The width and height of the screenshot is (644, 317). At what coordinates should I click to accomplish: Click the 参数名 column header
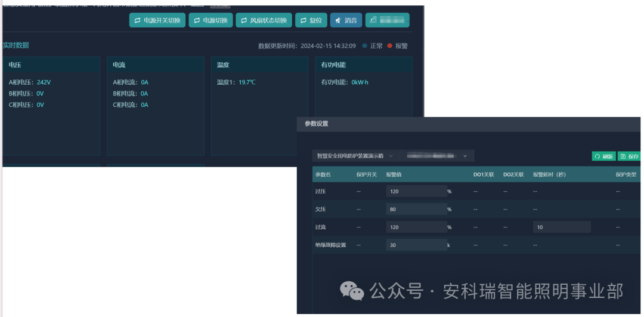point(323,174)
